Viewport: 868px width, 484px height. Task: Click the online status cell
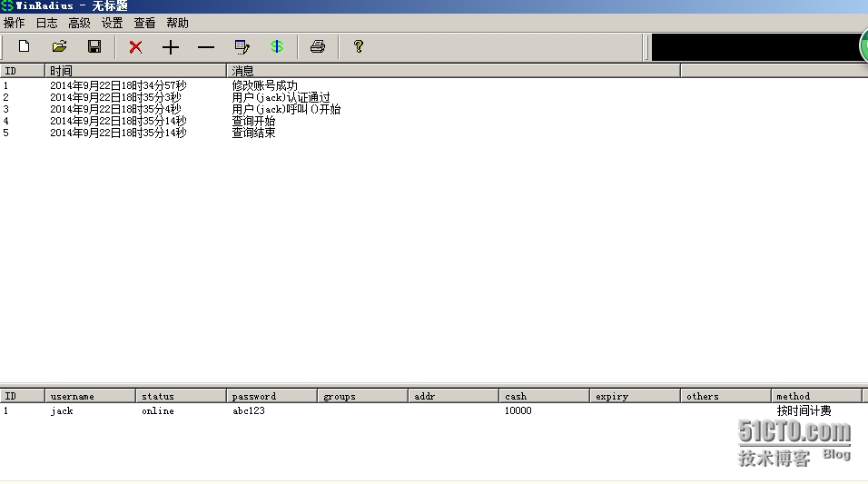coord(158,411)
